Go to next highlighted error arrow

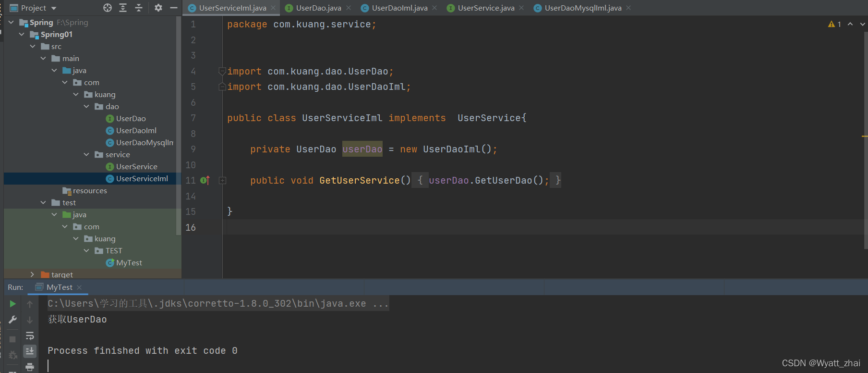(863, 24)
